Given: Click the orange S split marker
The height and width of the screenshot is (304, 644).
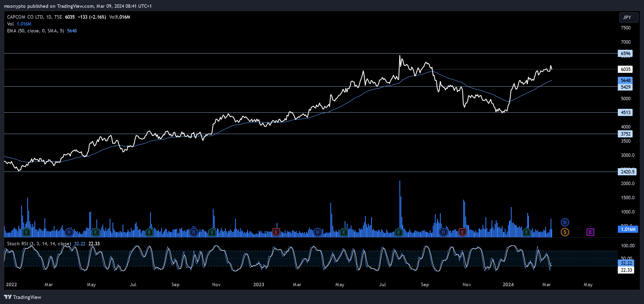Looking at the screenshot, I should pyautogui.click(x=565, y=232).
